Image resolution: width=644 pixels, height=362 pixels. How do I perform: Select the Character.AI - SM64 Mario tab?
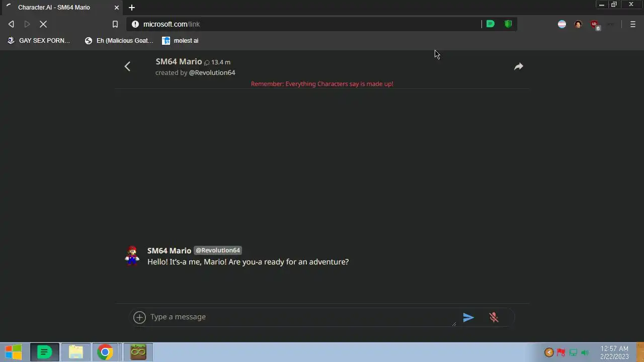tap(60, 8)
